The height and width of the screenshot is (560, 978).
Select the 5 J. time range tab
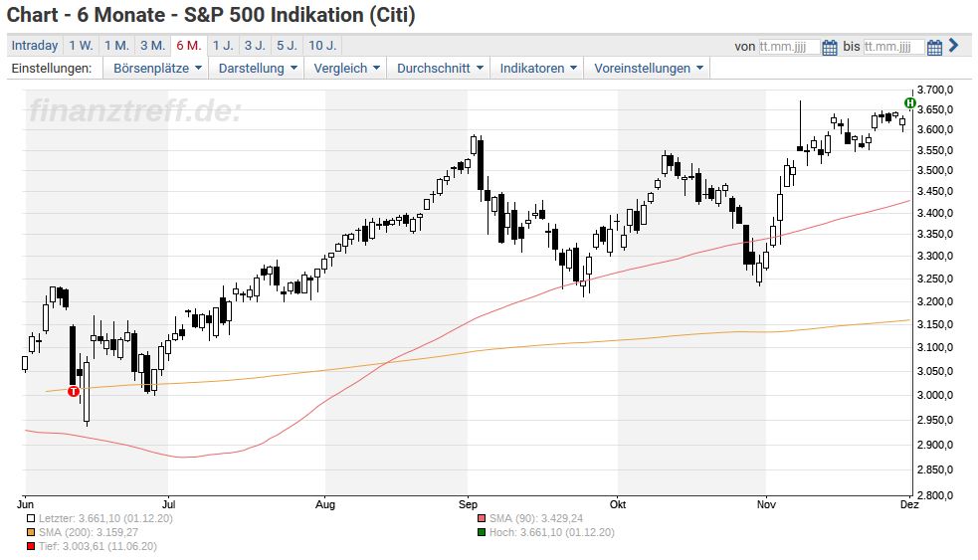click(287, 46)
